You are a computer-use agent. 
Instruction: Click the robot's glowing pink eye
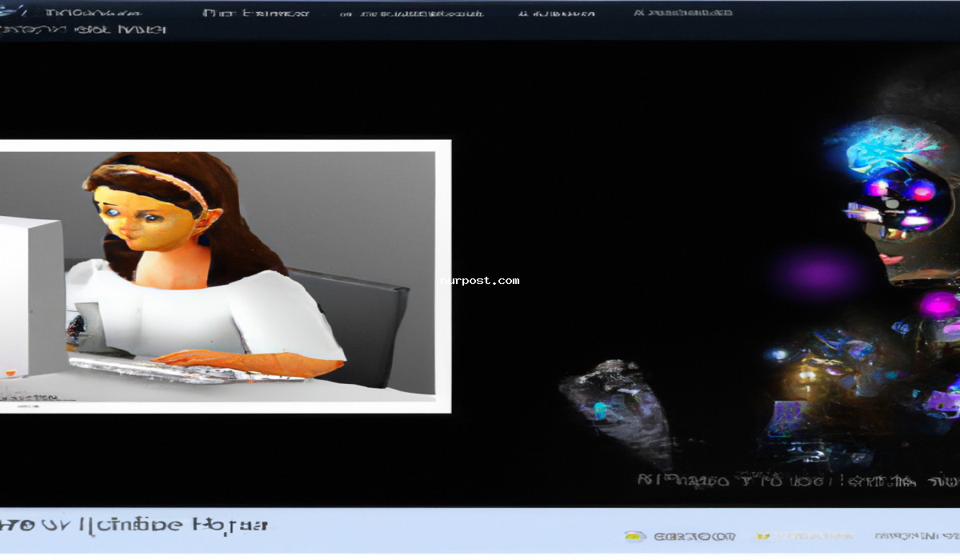coord(922,190)
